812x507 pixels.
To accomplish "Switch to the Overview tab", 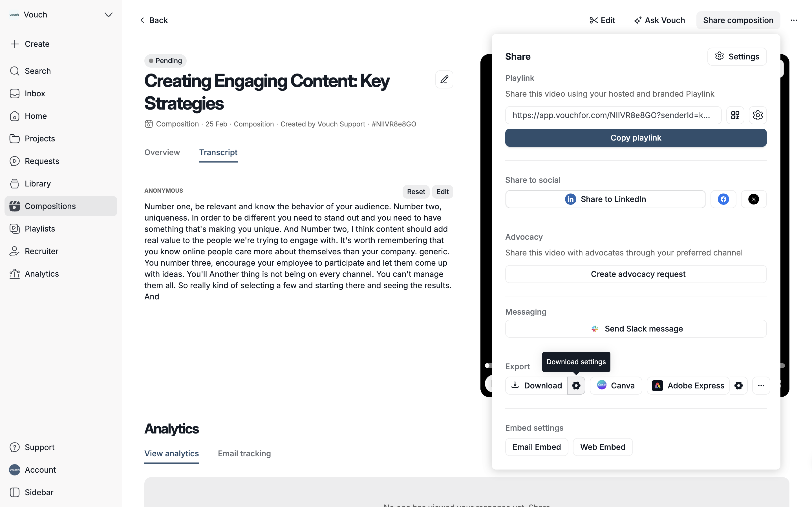I will (x=162, y=153).
